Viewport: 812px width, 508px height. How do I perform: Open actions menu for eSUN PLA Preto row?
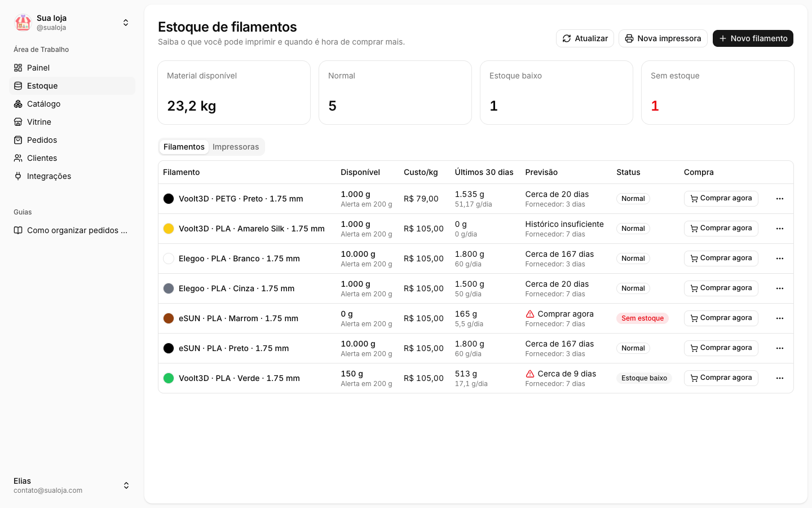(780, 348)
